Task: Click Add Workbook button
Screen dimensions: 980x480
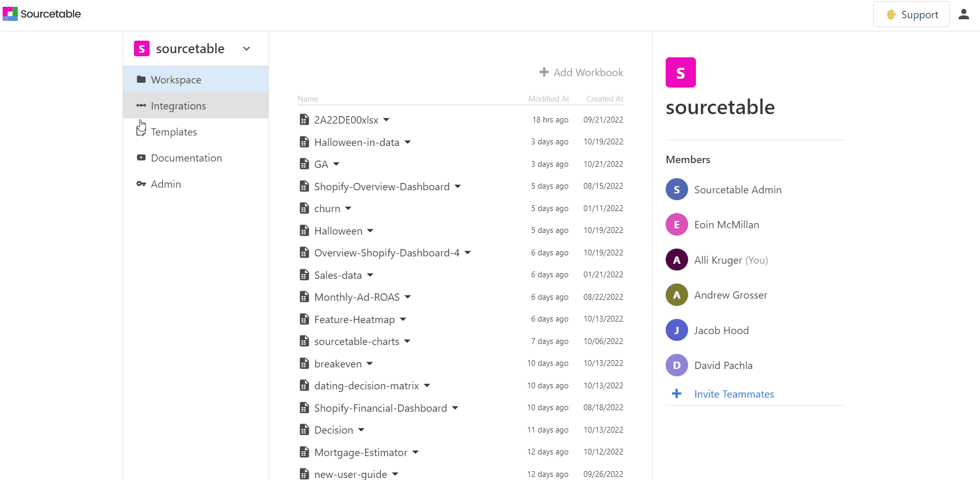Action: coord(581,72)
